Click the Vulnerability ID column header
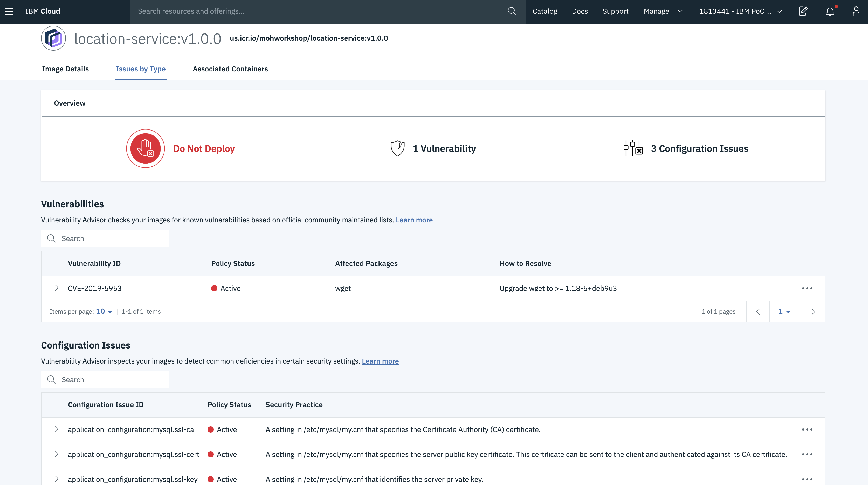The width and height of the screenshot is (868, 485). click(x=94, y=264)
